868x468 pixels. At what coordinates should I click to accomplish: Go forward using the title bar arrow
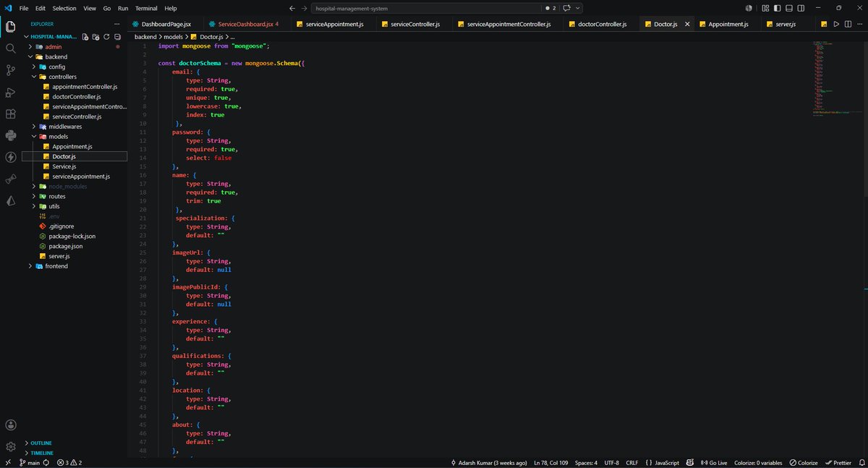(x=304, y=8)
